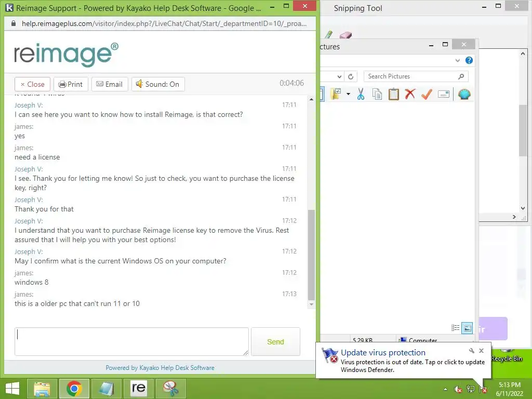Click the Cut scissors icon
The height and width of the screenshot is (399, 532).
click(x=361, y=94)
